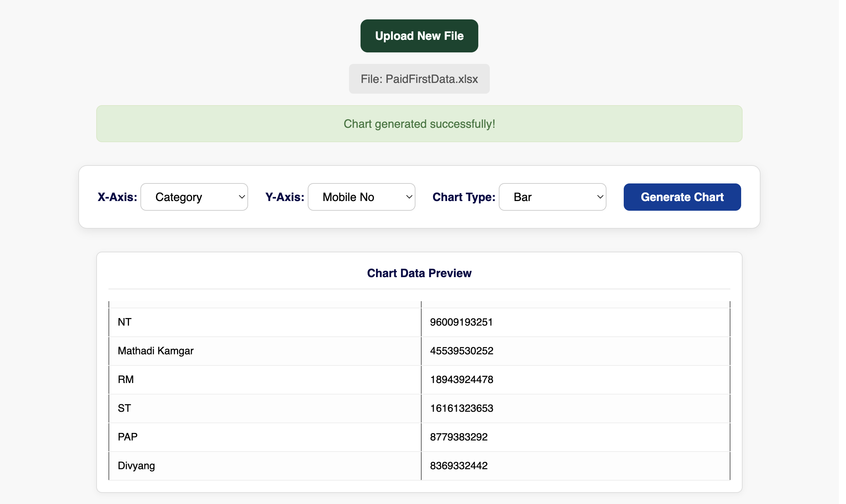Click the Chart Data Preview heading
Image resolution: width=846 pixels, height=504 pixels.
coord(419,273)
